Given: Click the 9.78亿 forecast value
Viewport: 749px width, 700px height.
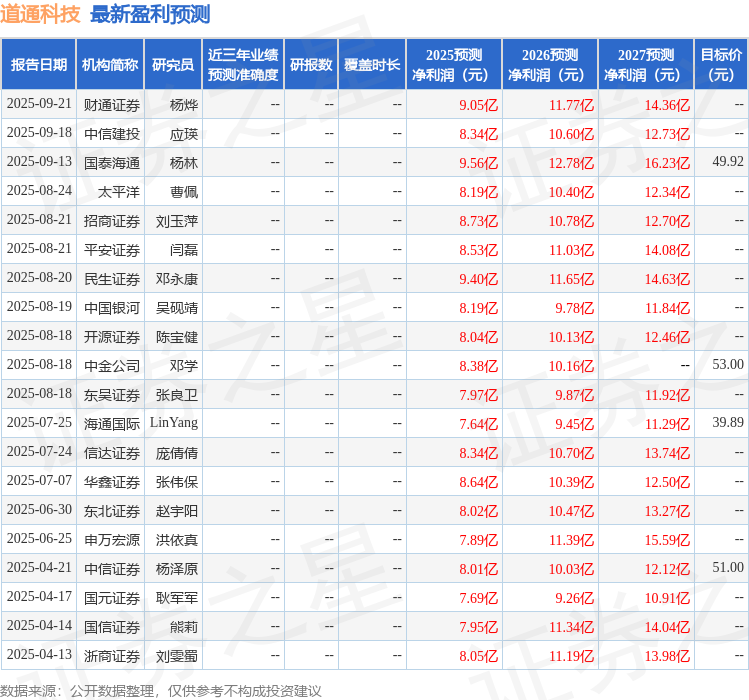Looking at the screenshot, I should click(575, 308).
